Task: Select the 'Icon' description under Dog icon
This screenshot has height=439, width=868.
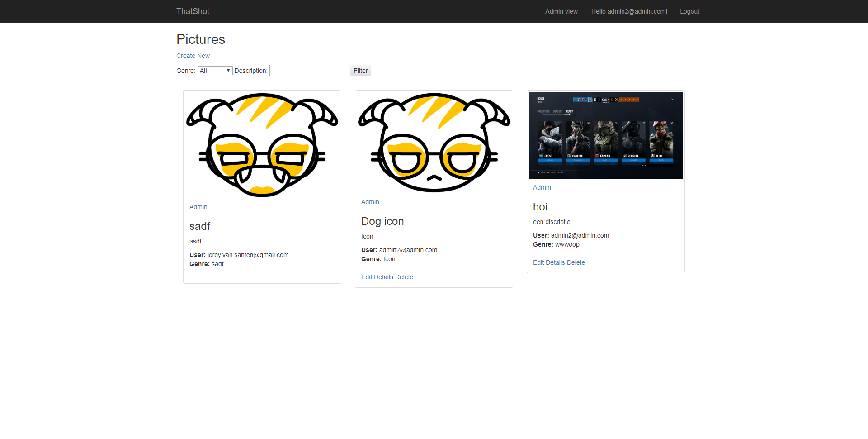Action: click(x=367, y=236)
